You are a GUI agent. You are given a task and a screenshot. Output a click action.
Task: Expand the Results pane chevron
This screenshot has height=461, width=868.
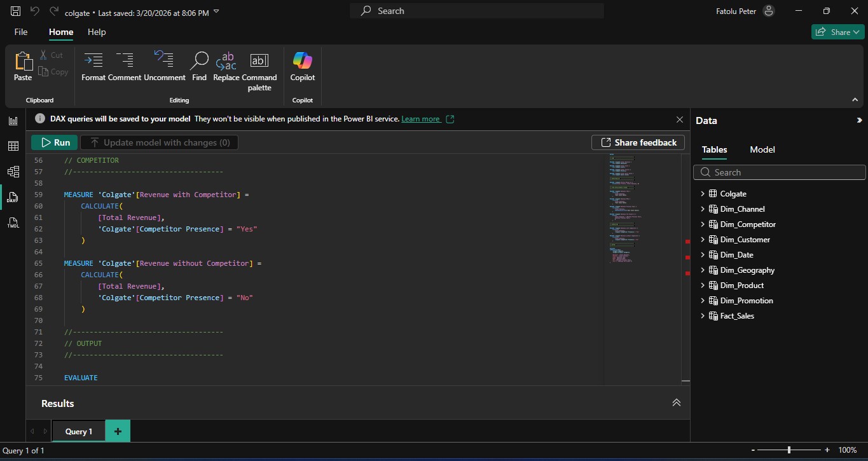point(676,403)
